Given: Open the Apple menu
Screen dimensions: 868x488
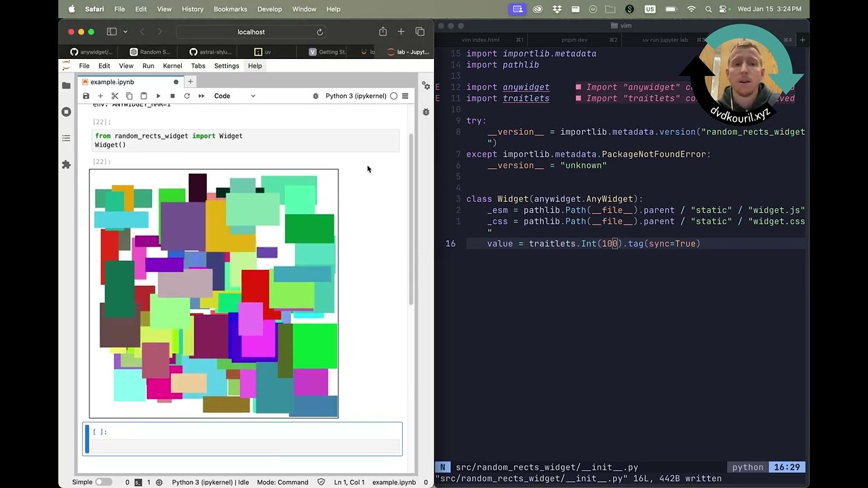Looking at the screenshot, I should [x=71, y=9].
